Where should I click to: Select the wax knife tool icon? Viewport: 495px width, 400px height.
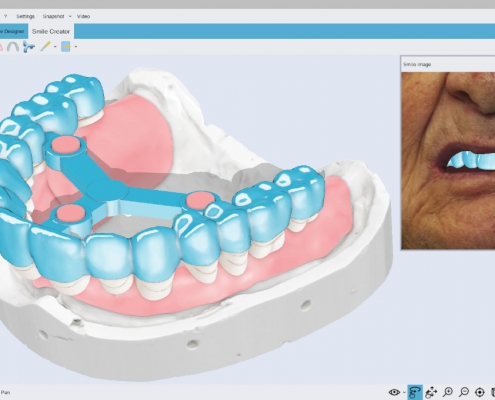(x=45, y=47)
